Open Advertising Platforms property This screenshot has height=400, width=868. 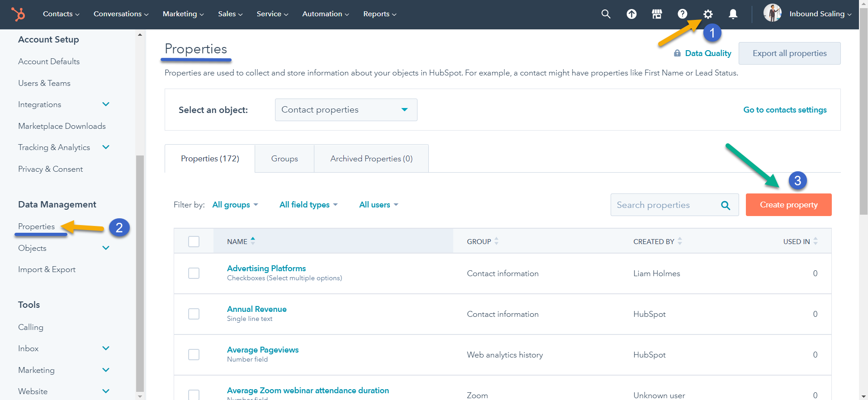[x=266, y=268]
